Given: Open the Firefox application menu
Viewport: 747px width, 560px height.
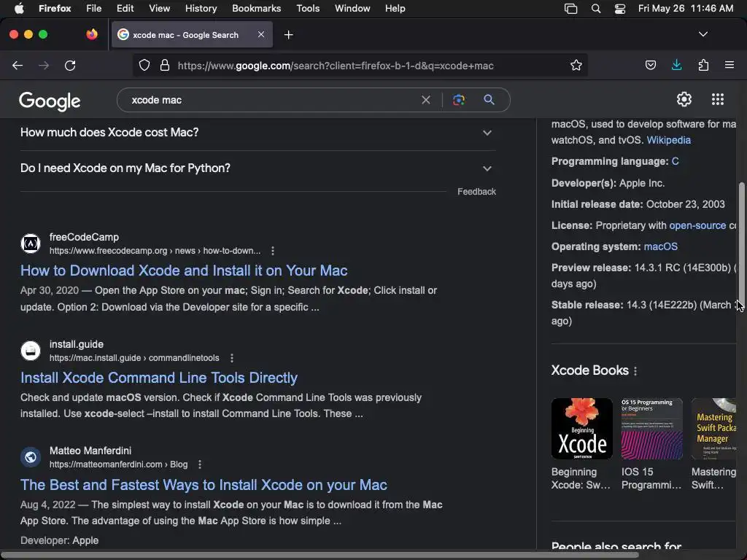Looking at the screenshot, I should coord(729,66).
